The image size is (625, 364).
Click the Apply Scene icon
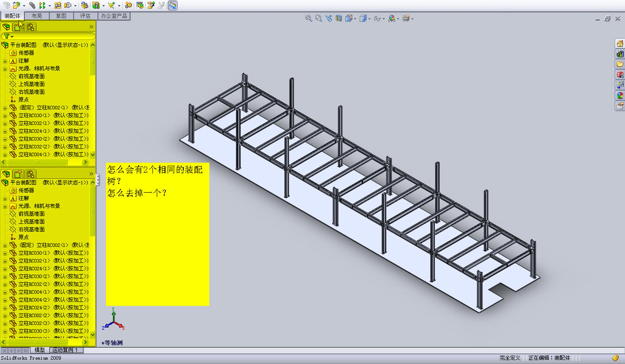point(392,18)
